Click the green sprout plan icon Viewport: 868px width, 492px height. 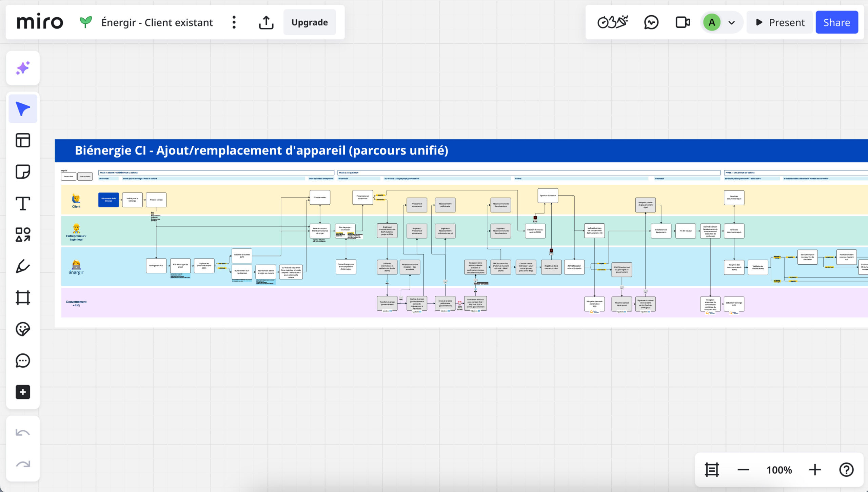[x=85, y=22]
